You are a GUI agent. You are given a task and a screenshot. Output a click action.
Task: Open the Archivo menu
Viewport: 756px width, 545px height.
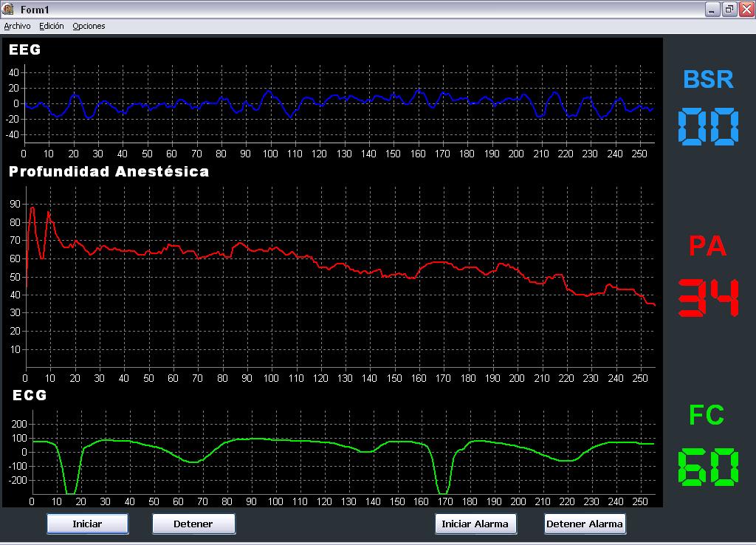click(17, 26)
